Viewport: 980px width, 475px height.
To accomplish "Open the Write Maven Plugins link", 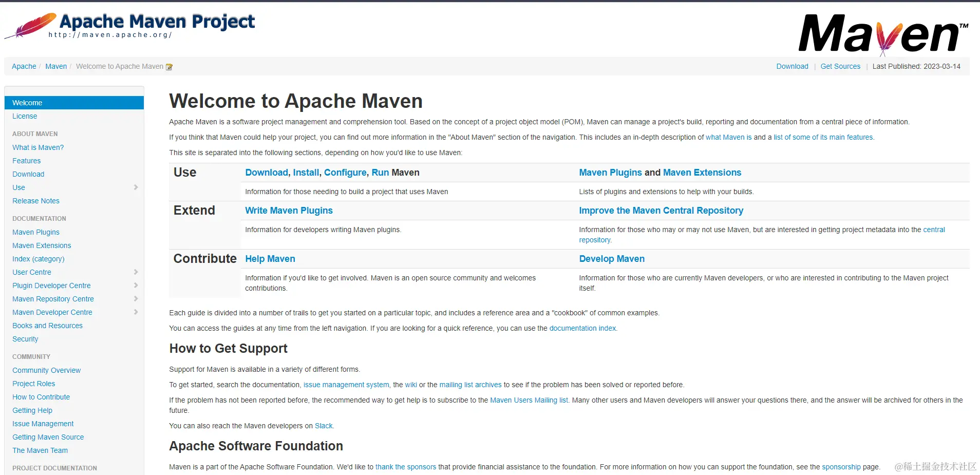I will (289, 211).
